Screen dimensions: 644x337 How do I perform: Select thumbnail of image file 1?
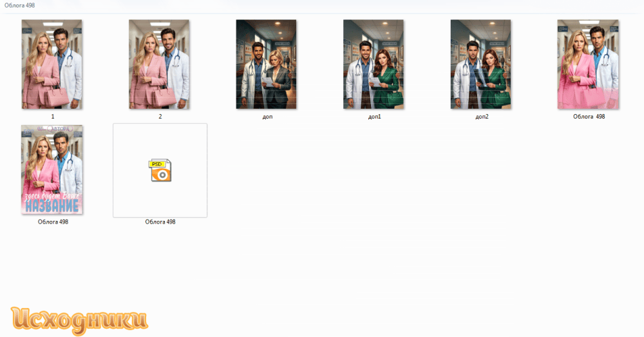pos(52,64)
